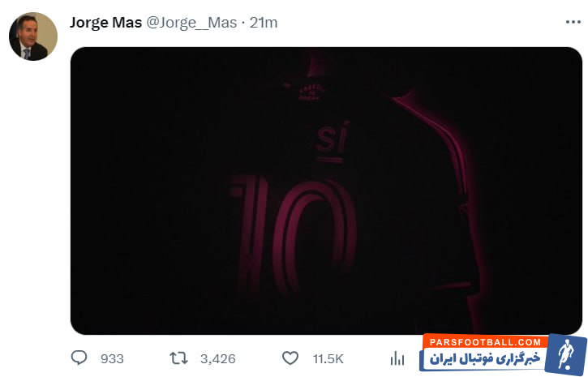Like the tweet with the heart icon
Viewport: 588px width, 377px height.
290,358
